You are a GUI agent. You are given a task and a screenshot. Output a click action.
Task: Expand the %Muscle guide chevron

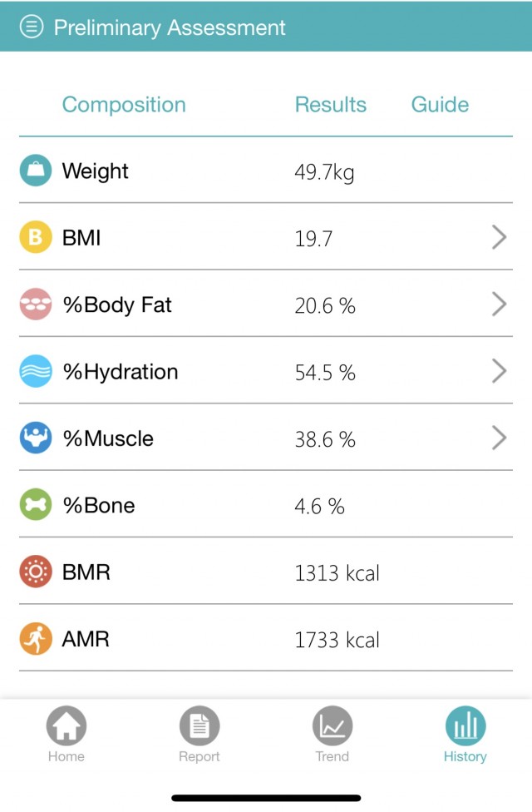click(499, 438)
